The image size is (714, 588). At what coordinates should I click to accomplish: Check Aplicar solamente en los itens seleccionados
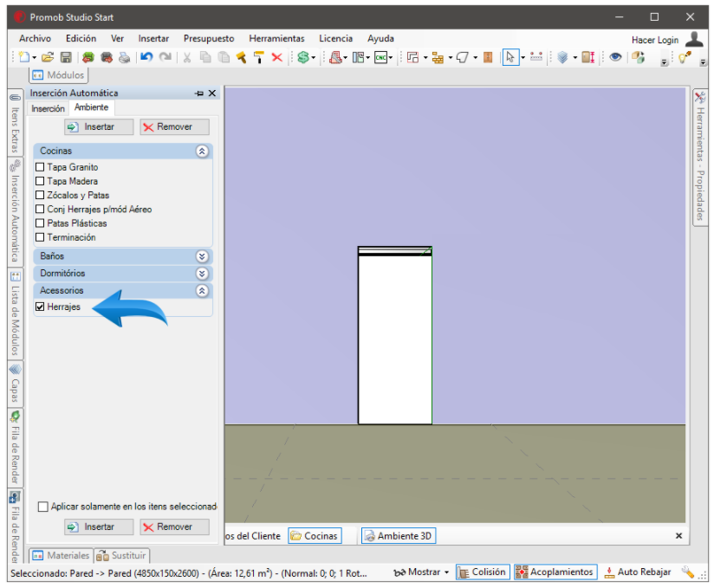tap(42, 507)
